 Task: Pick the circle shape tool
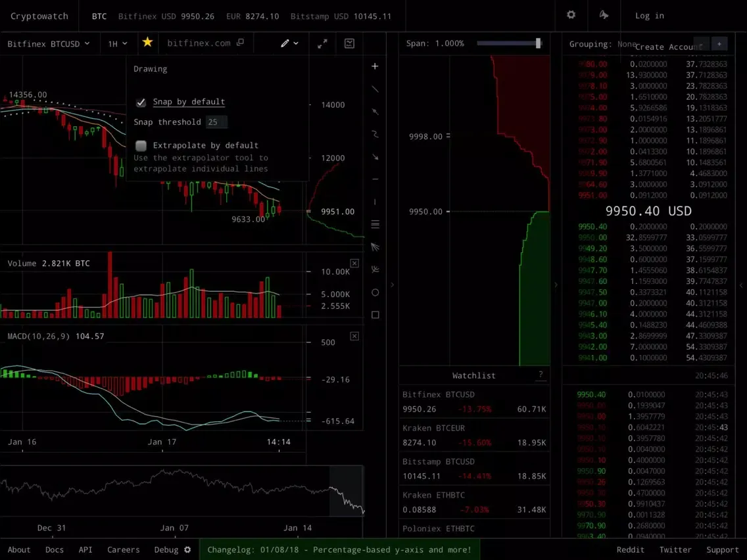[x=375, y=292]
